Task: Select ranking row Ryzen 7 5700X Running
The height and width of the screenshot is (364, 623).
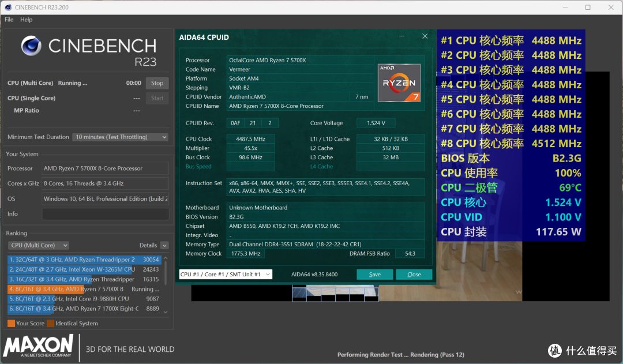Action: pyautogui.click(x=84, y=289)
